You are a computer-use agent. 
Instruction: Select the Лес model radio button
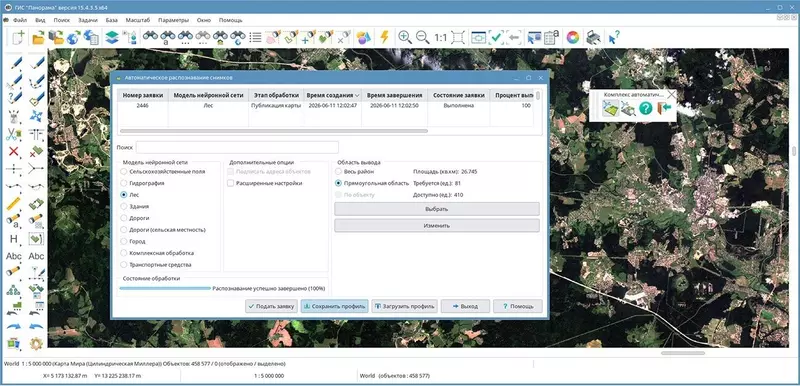click(123, 195)
